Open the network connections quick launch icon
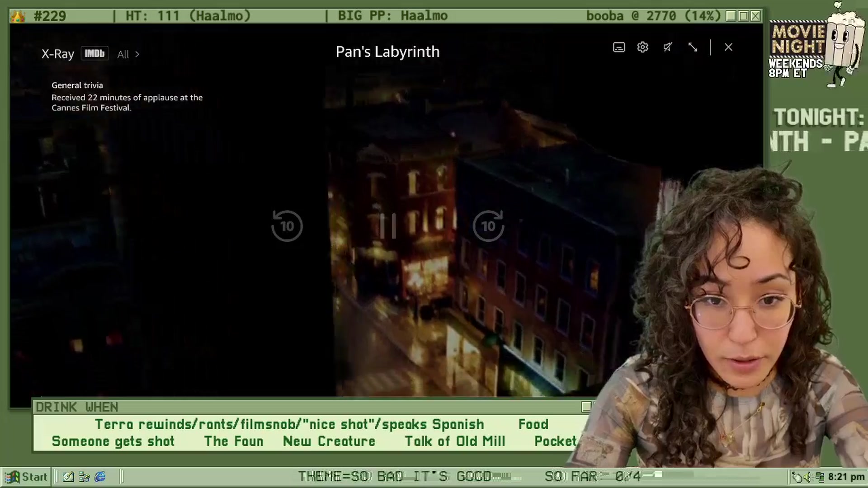Viewport: 868px width, 488px height. [x=84, y=477]
